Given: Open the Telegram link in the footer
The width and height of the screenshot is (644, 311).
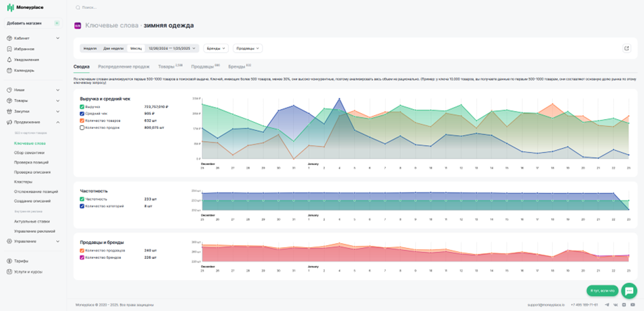Looking at the screenshot, I should [607, 305].
